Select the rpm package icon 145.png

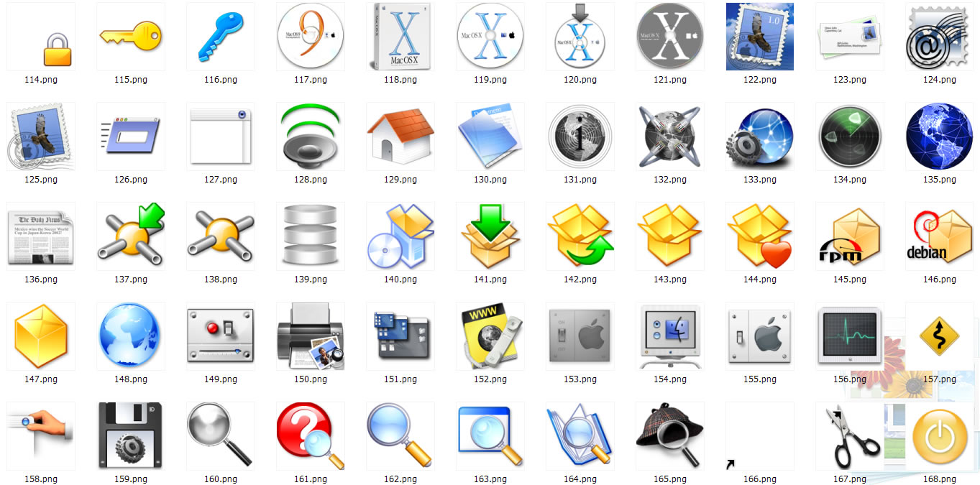click(850, 236)
